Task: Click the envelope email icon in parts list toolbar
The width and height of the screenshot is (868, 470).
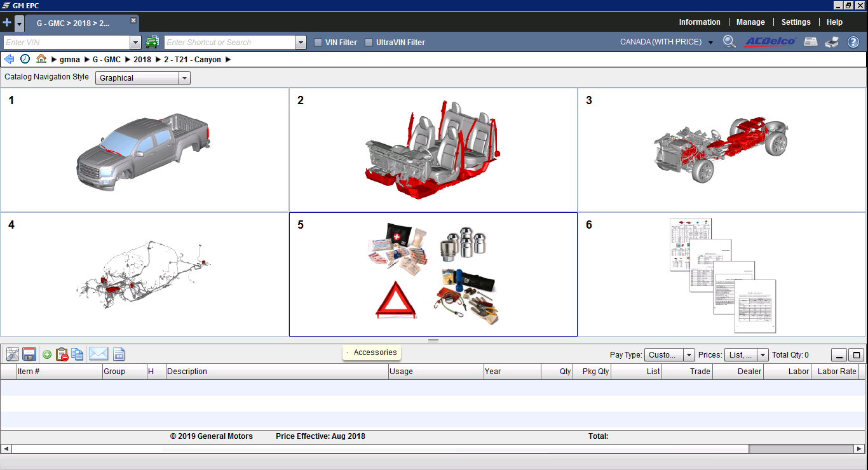Action: (98, 354)
